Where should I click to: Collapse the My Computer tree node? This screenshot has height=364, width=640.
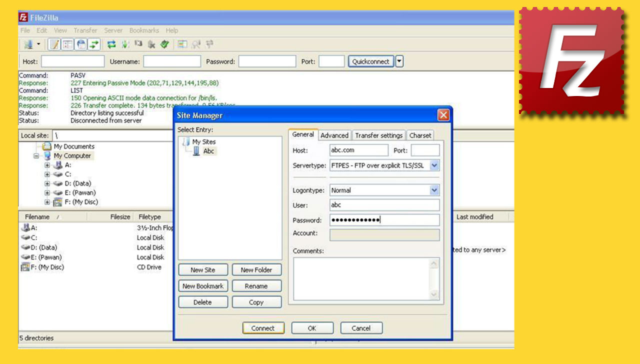pyautogui.click(x=36, y=156)
